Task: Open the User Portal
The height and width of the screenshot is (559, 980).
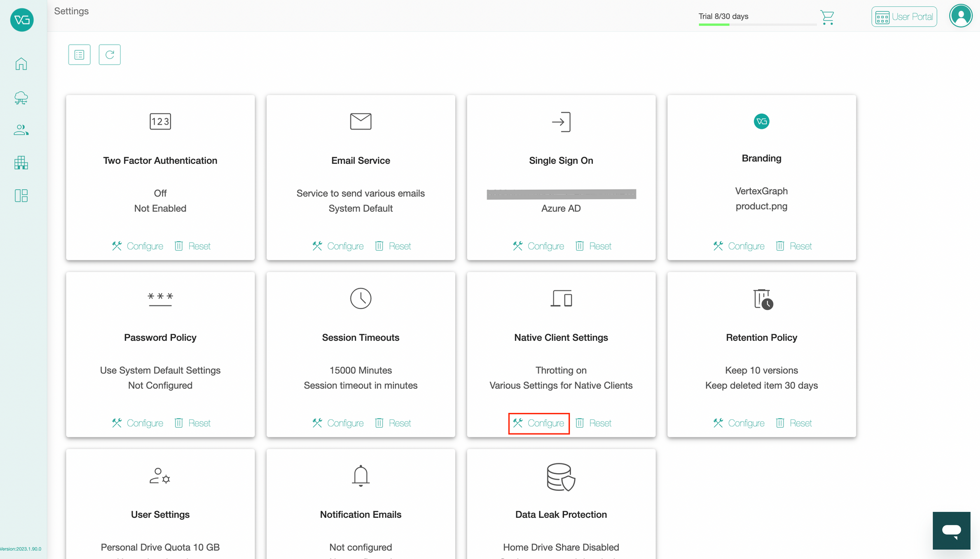Action: point(904,16)
